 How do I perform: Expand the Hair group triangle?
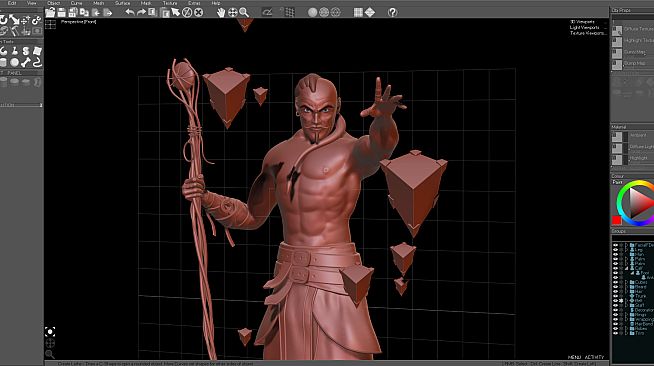(x=626, y=291)
